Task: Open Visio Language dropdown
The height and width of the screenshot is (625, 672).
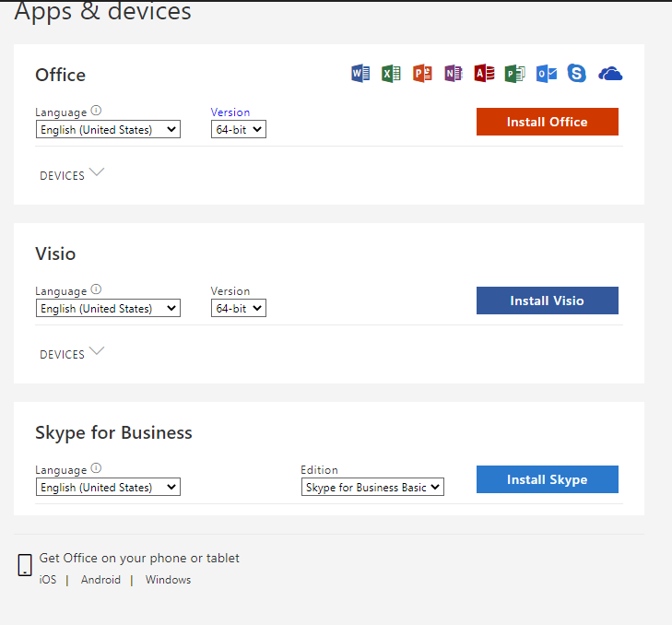Action: (108, 308)
